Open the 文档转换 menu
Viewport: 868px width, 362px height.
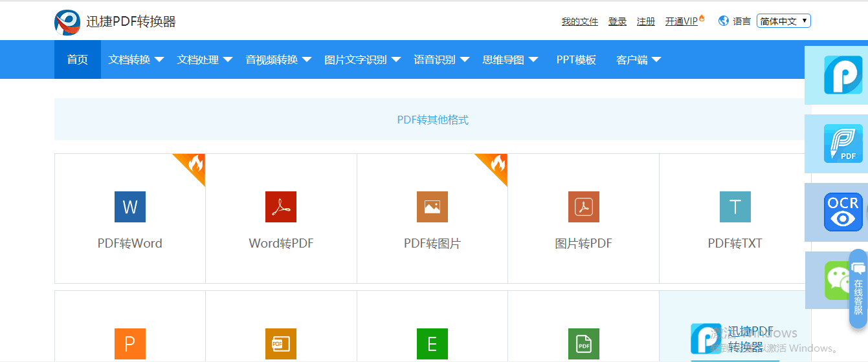[129, 59]
